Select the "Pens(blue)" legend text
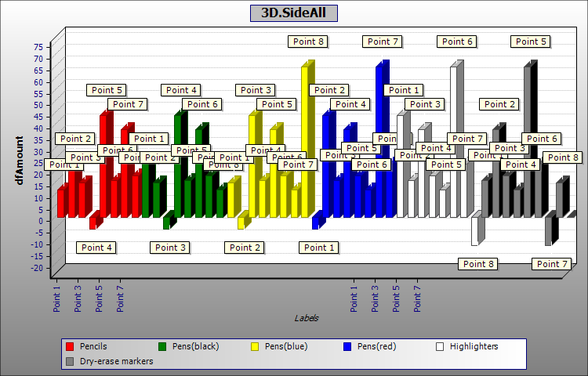The image size is (588, 376). click(x=286, y=346)
